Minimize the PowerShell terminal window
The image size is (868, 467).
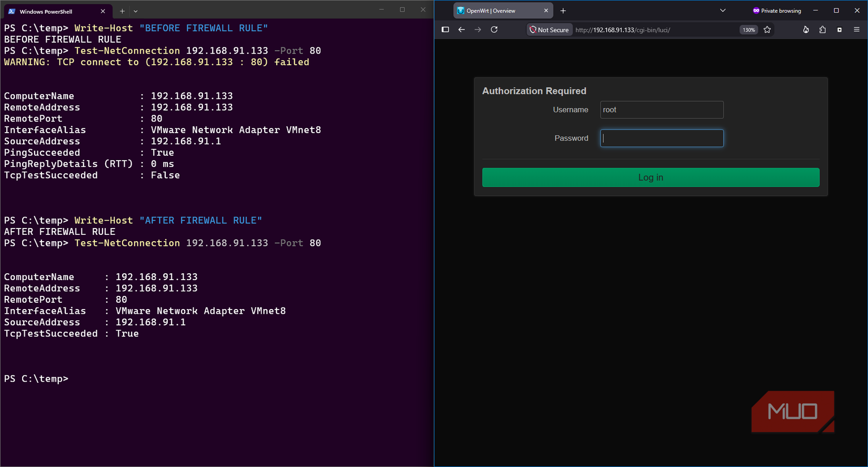(381, 9)
